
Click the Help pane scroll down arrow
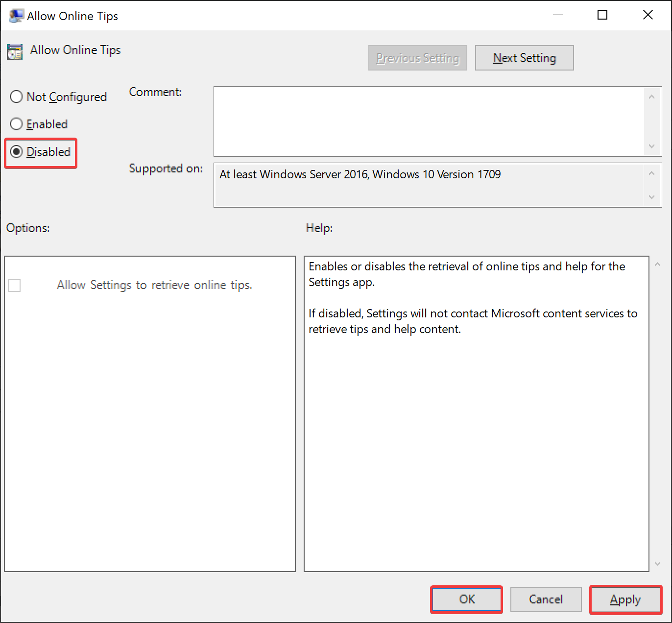[x=657, y=563]
